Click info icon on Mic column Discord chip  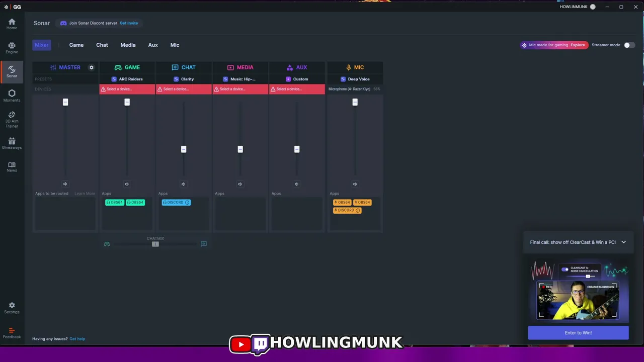pos(358,210)
